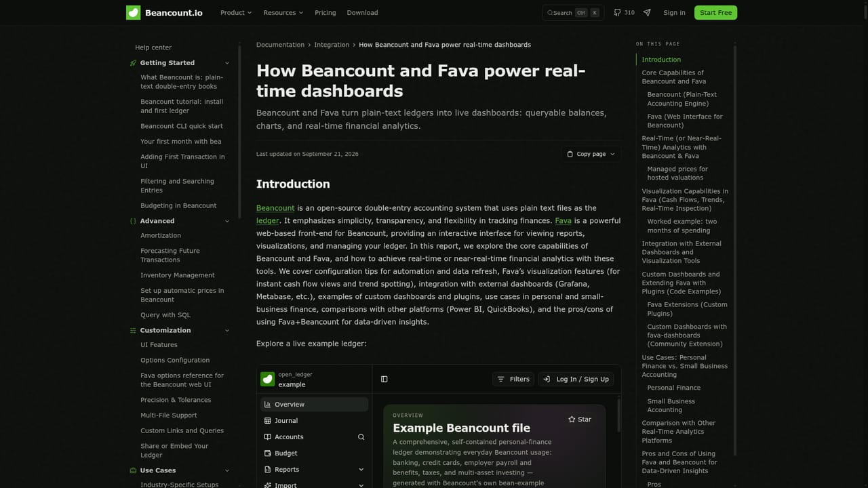Collapse the Customization section chevron

227,331
